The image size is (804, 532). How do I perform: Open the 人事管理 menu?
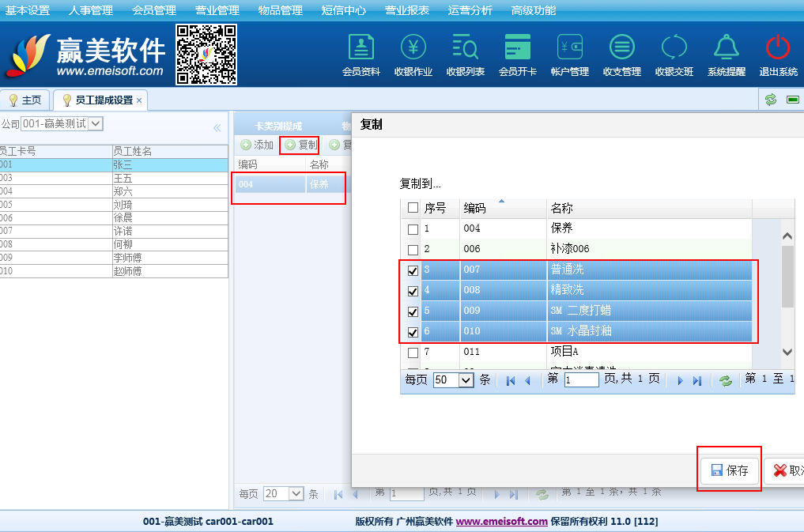[x=91, y=10]
